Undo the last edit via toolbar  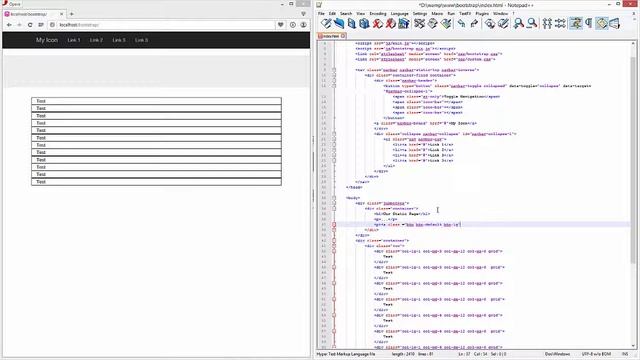[x=461, y=24]
